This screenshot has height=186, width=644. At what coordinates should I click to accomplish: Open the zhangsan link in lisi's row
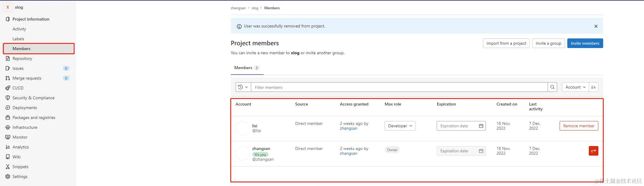[x=348, y=128]
